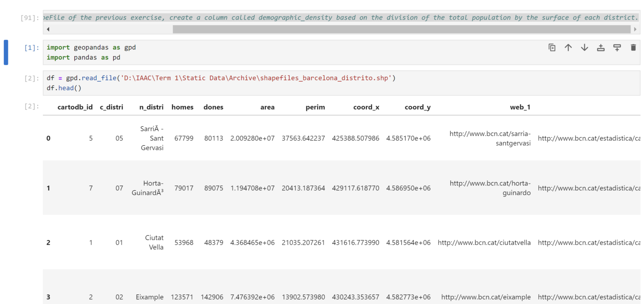Place cursor in the gpd.read_file code line

click(221, 78)
